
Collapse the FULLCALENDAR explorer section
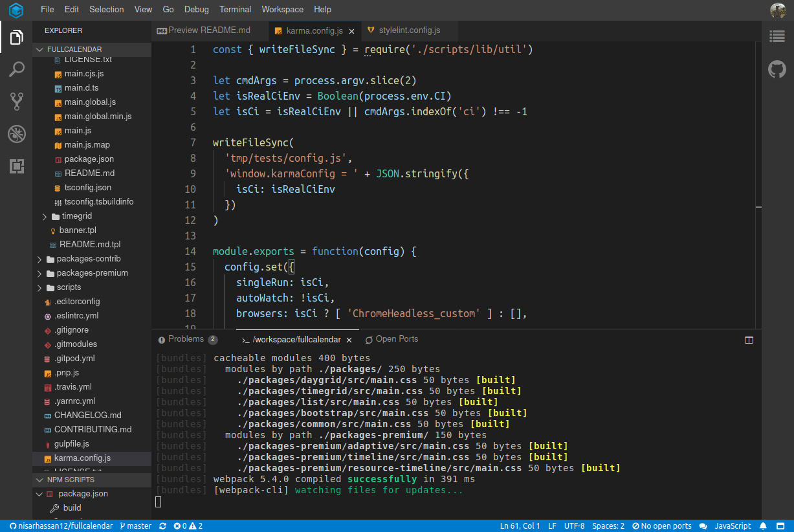91,49
